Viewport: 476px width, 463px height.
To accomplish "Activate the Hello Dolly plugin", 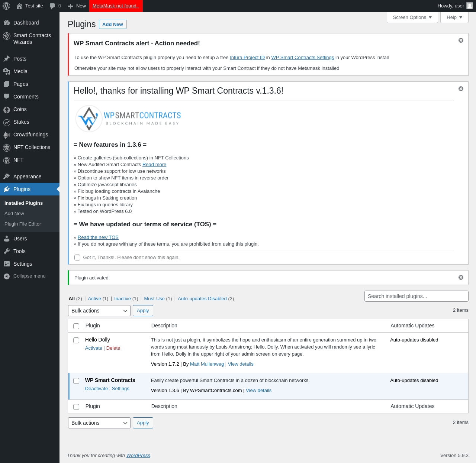I will [x=94, y=348].
